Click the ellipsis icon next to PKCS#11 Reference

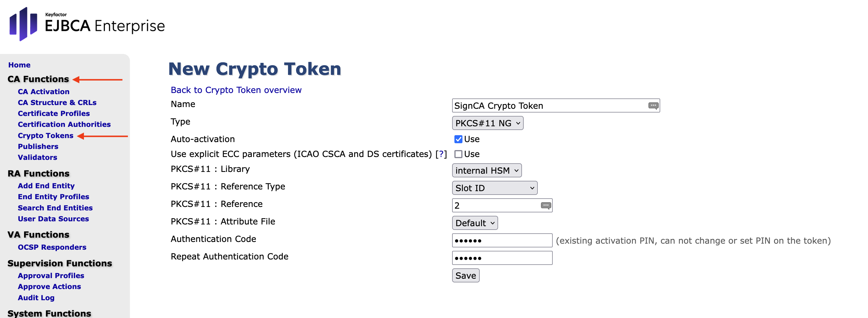546,205
